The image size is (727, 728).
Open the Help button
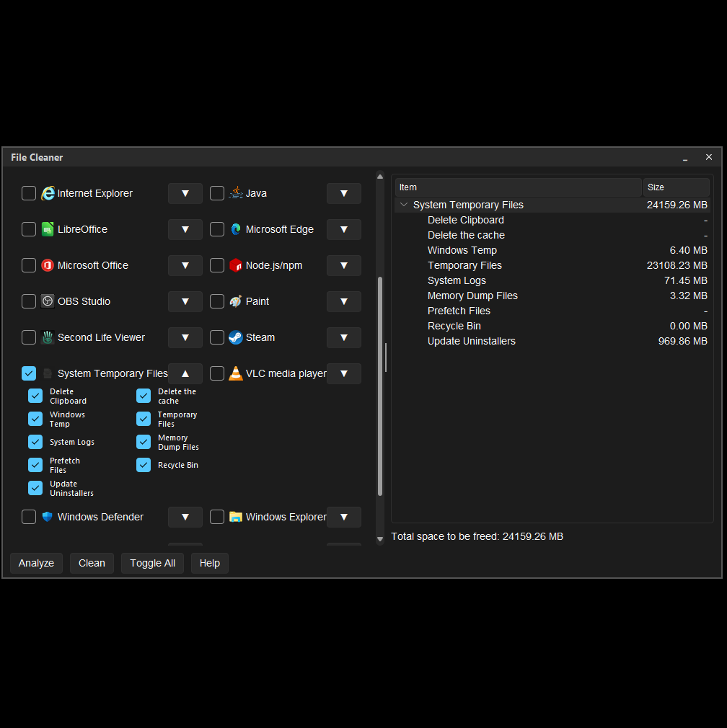coord(209,563)
